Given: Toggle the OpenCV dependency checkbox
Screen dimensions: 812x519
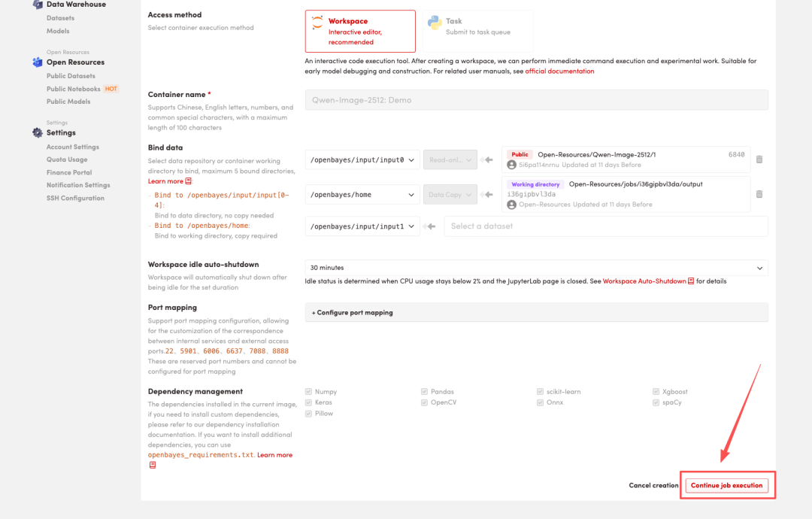Looking at the screenshot, I should pyautogui.click(x=424, y=402).
